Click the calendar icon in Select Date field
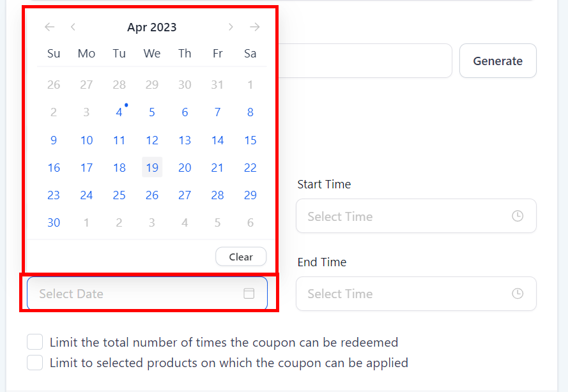The width and height of the screenshot is (568, 392). tap(249, 294)
